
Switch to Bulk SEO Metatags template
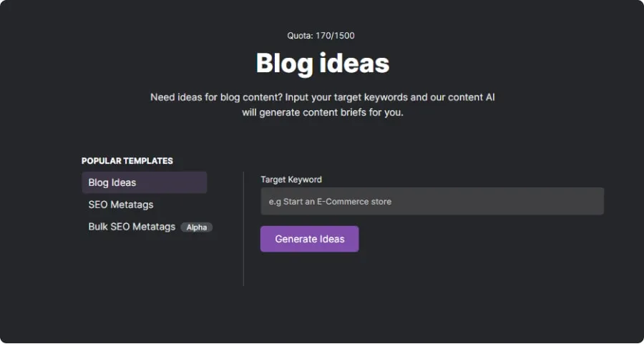click(x=132, y=227)
